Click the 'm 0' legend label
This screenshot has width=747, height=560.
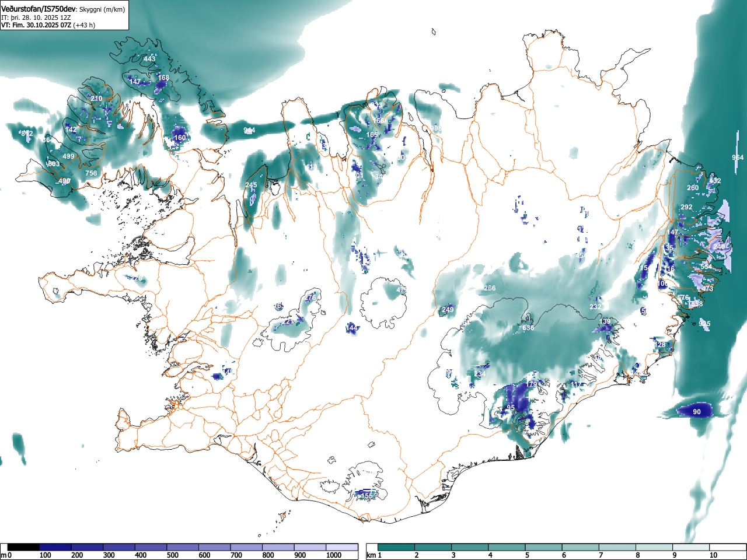pyautogui.click(x=6, y=555)
